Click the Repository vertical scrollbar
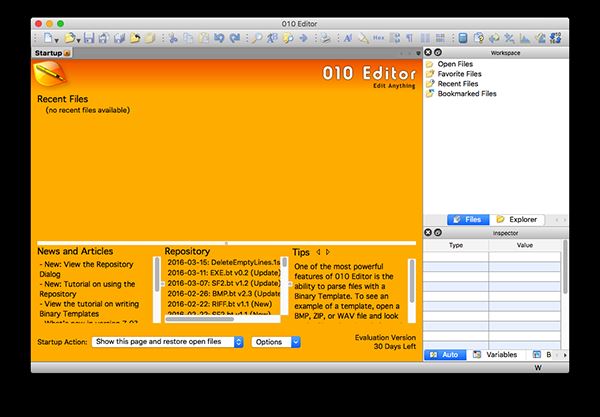This screenshot has width=600, height=417. point(285,285)
